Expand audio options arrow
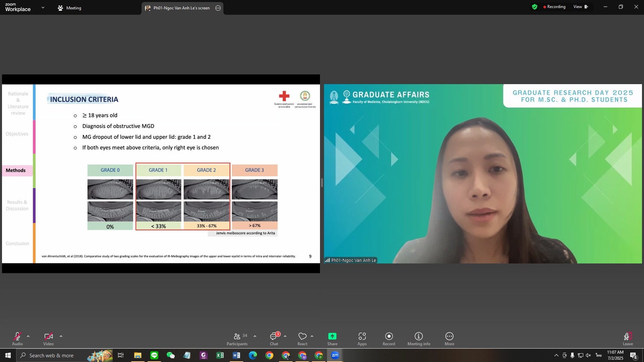The image size is (644, 362). tap(28, 336)
